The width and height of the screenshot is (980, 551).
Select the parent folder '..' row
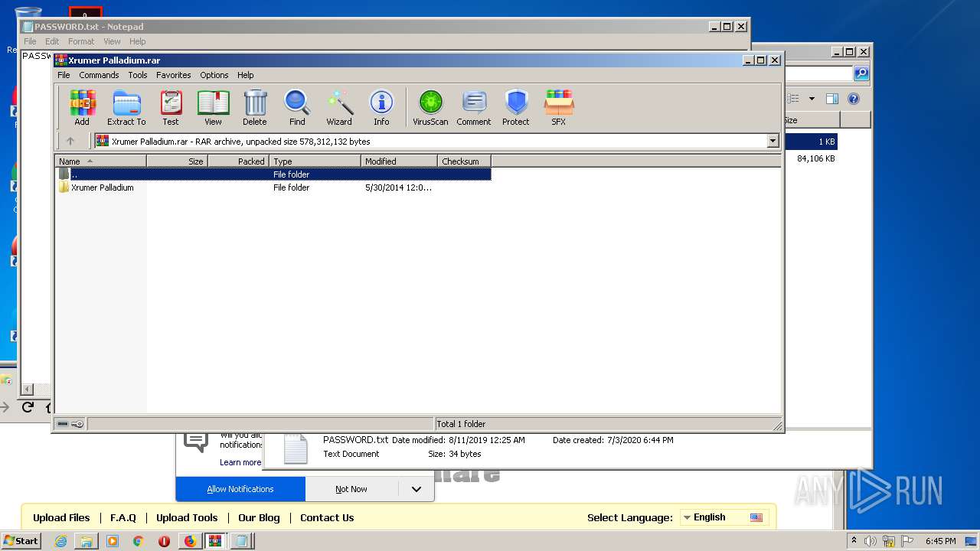tap(273, 174)
